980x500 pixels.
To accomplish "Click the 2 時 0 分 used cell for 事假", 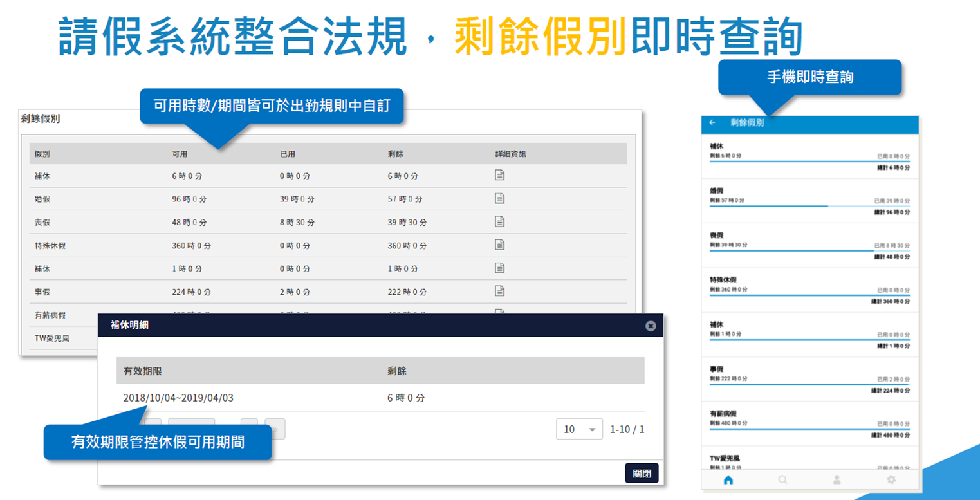I will coord(295,292).
